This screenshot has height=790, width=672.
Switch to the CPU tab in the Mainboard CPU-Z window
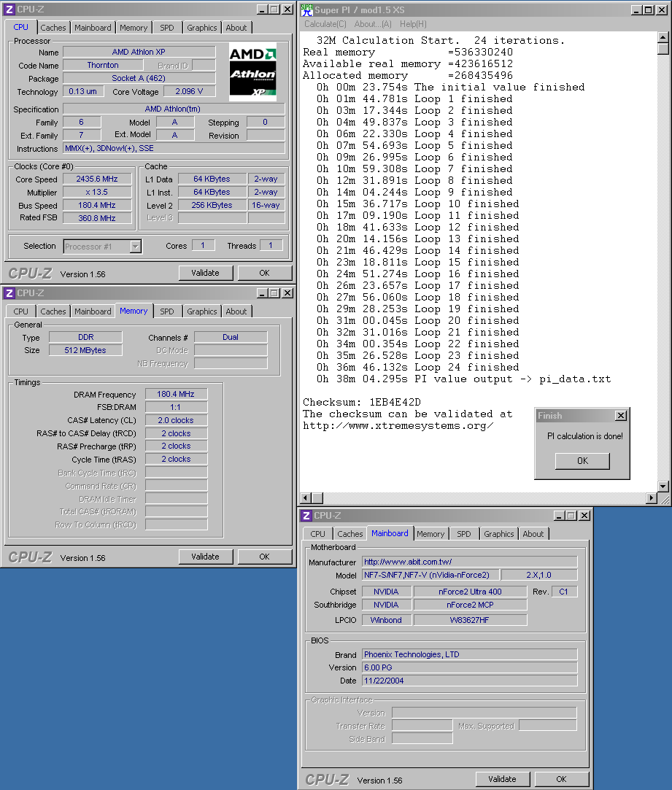(317, 534)
